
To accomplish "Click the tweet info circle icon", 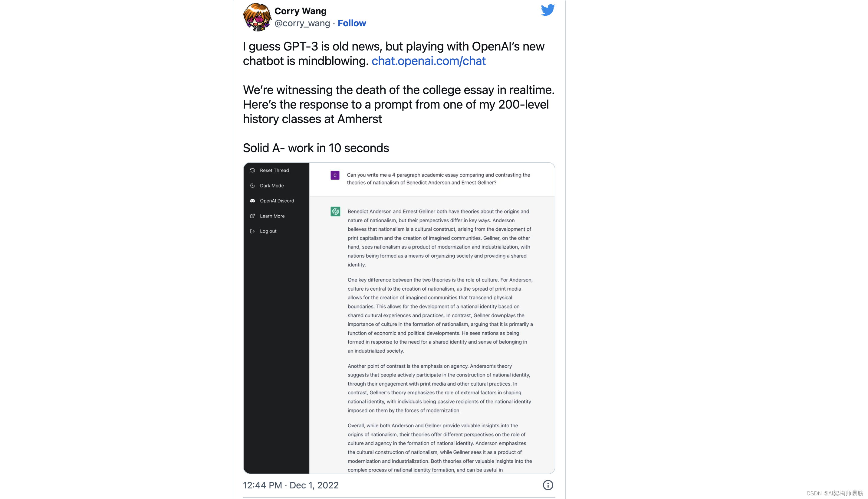I will (548, 485).
